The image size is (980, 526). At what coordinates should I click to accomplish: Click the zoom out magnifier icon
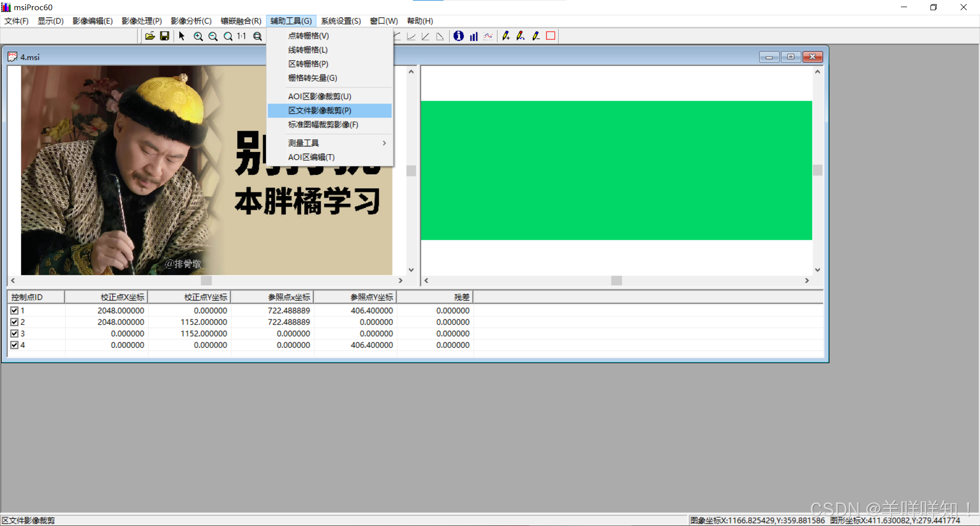pyautogui.click(x=213, y=36)
